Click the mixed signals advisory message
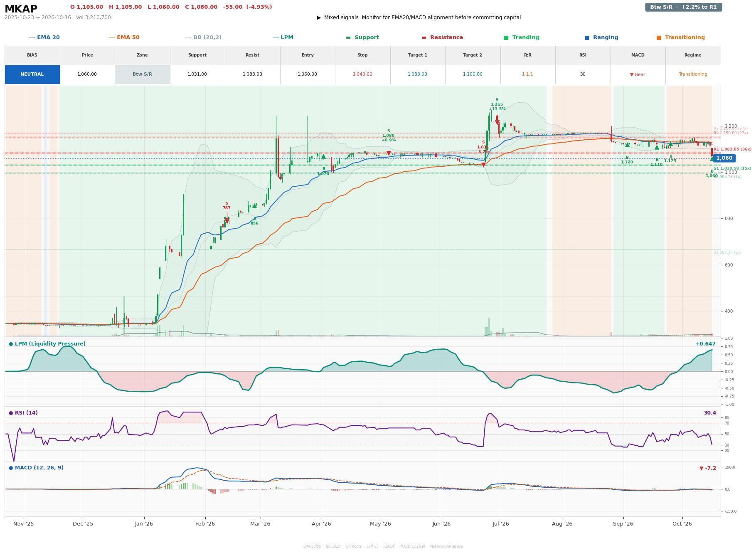The height and width of the screenshot is (553, 756). tap(420, 17)
